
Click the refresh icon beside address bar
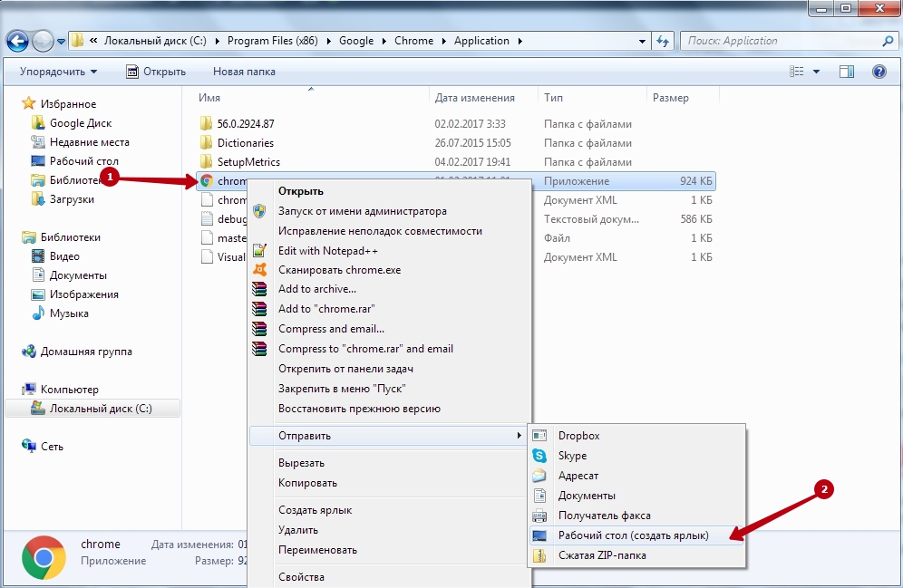[663, 41]
